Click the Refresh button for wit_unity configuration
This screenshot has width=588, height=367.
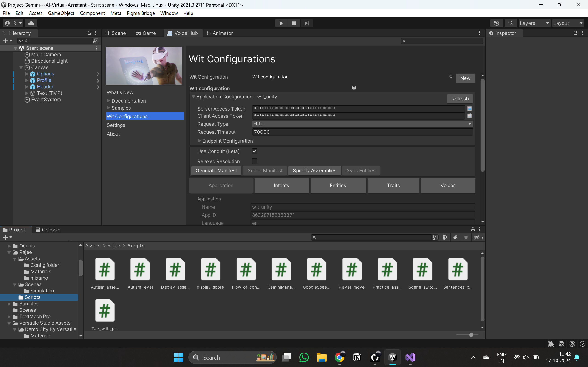(460, 99)
